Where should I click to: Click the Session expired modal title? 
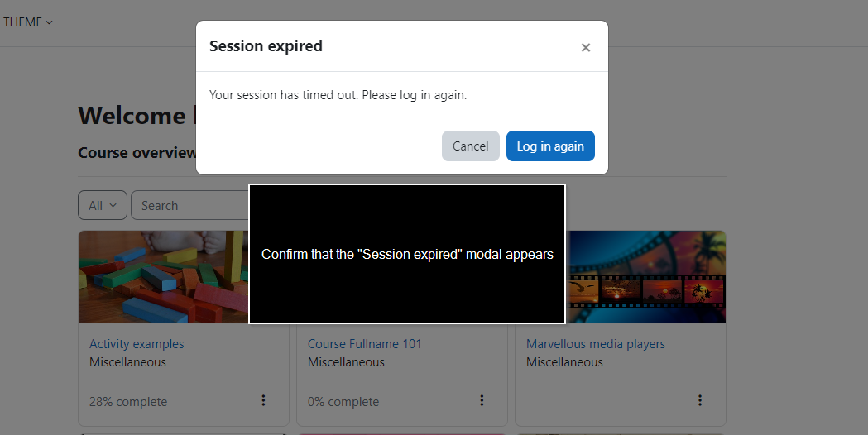(x=266, y=46)
